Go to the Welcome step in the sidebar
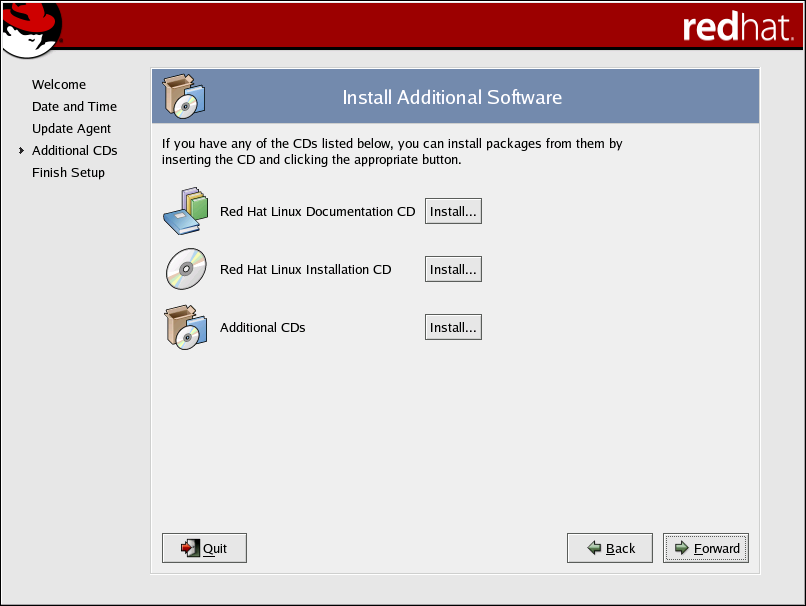Screen dimensions: 806x606 59,85
